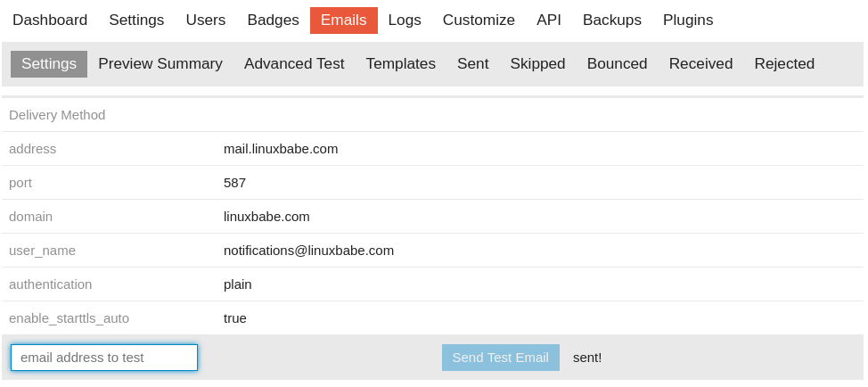Select the Emails tab

click(x=343, y=20)
